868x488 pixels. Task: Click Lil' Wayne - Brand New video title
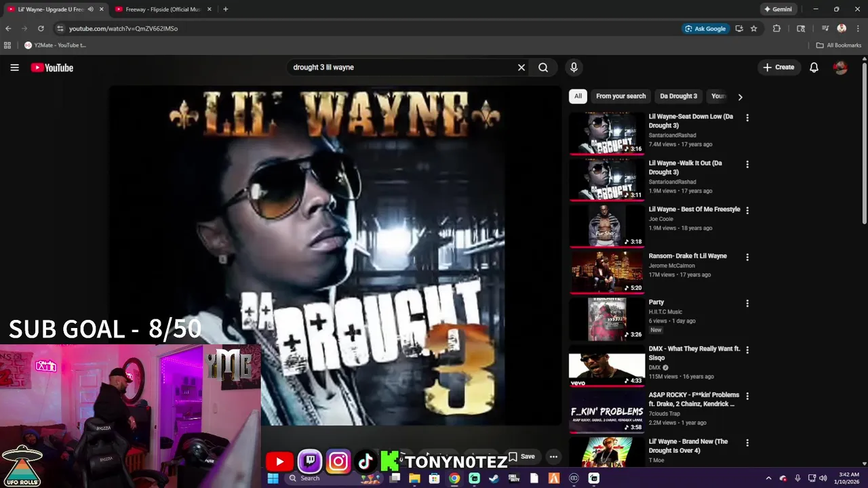pyautogui.click(x=688, y=446)
